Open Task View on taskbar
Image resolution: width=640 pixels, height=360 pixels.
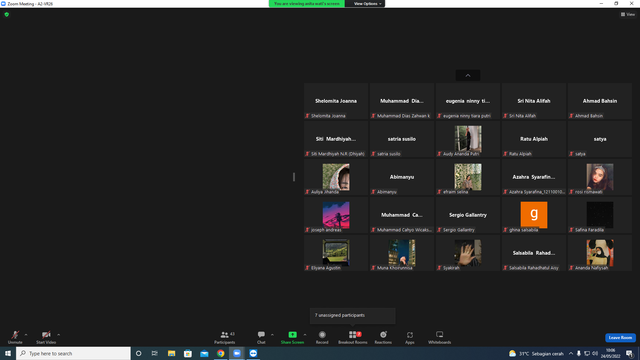155,353
